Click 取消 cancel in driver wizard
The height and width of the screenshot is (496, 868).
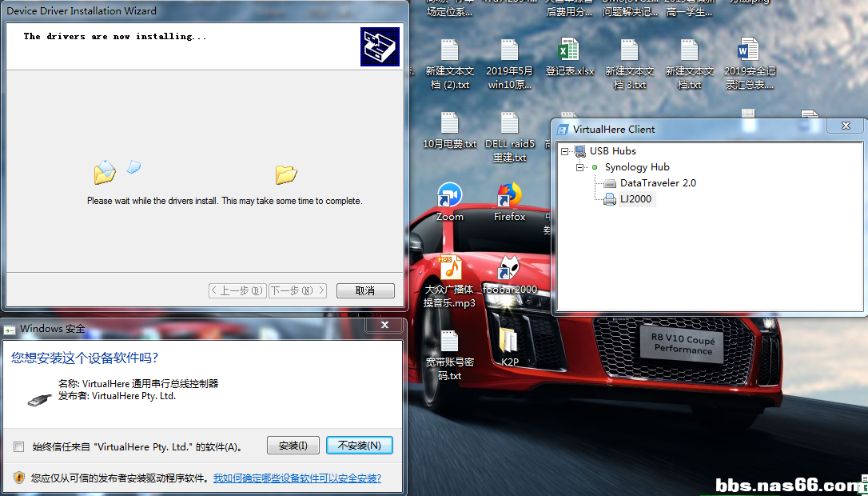[x=365, y=290]
